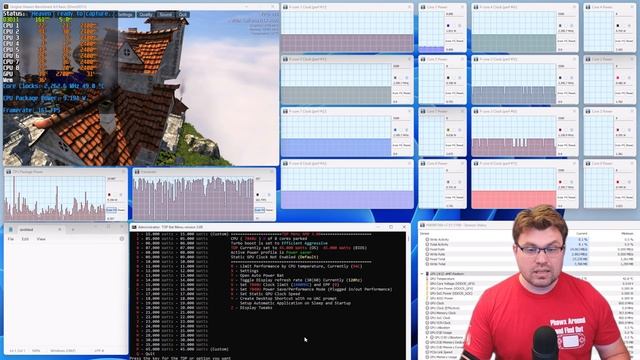
Task: Open Settings in the Heaven benchmark
Action: point(125,15)
